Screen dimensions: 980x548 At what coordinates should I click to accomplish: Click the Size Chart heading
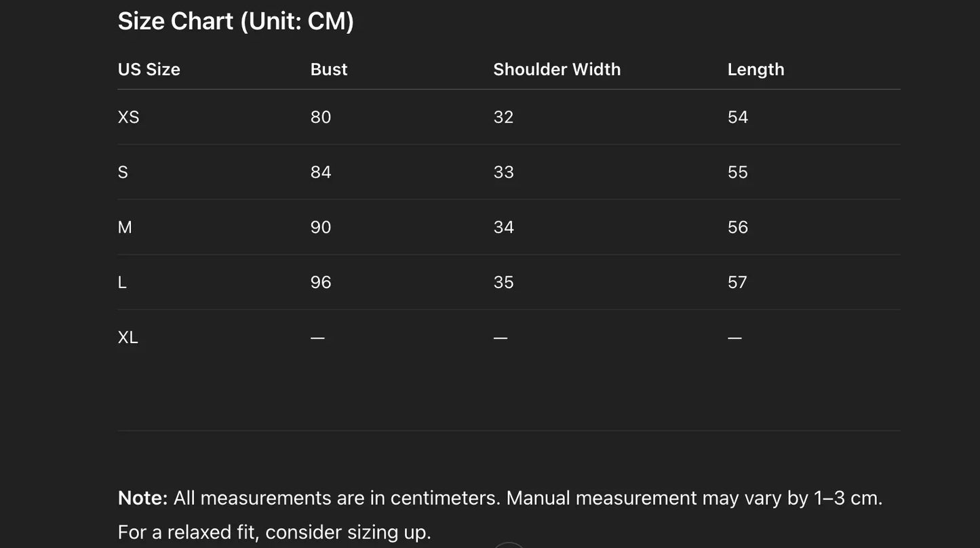(x=236, y=21)
